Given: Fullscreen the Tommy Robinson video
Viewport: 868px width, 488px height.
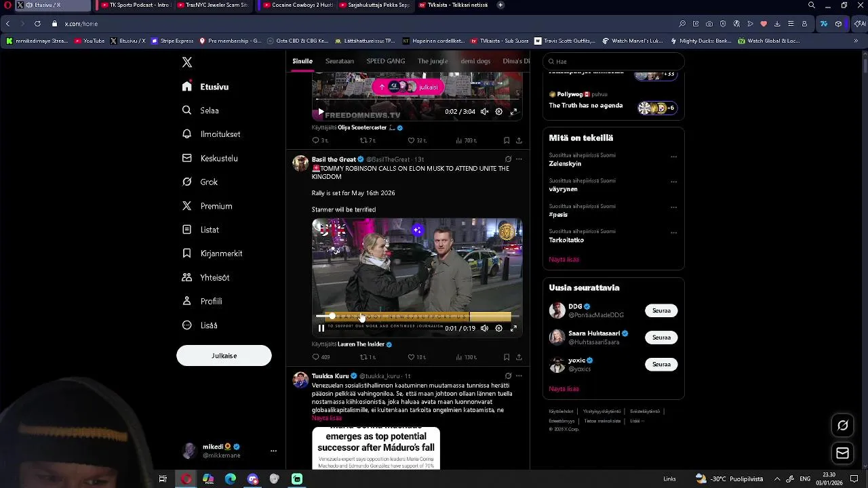Looking at the screenshot, I should click(x=513, y=328).
